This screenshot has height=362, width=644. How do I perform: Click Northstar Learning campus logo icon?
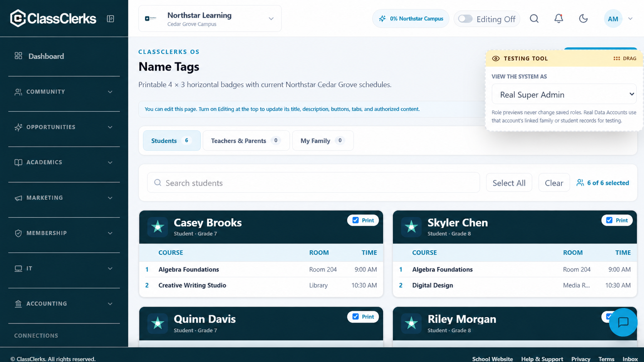pos(151,18)
